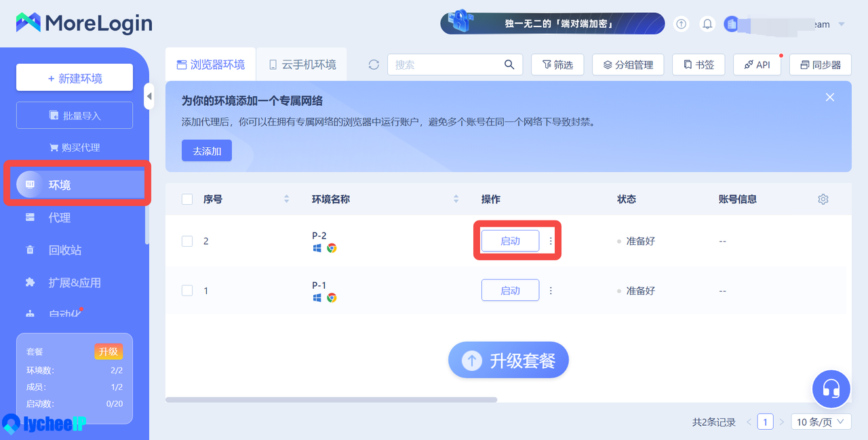Screen dimensions: 868x440
Task: Open the 10 条/页 page size dropdown
Action: (x=821, y=422)
